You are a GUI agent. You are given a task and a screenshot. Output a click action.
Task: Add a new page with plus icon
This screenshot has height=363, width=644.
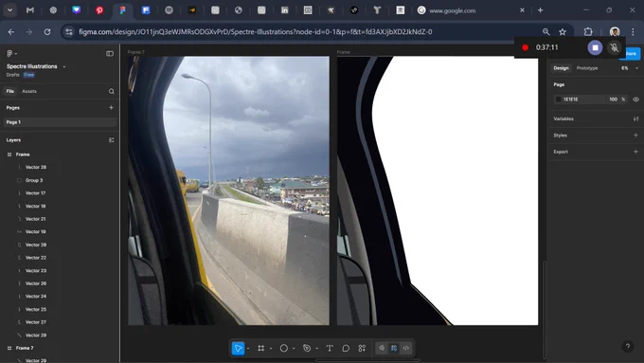[x=111, y=108]
